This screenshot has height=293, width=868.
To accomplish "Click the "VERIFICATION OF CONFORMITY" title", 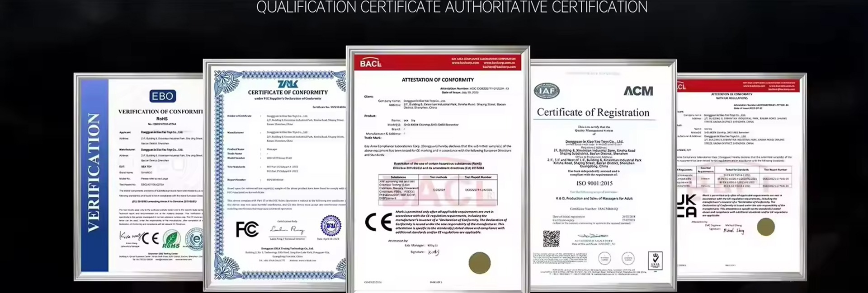I will tap(160, 112).
